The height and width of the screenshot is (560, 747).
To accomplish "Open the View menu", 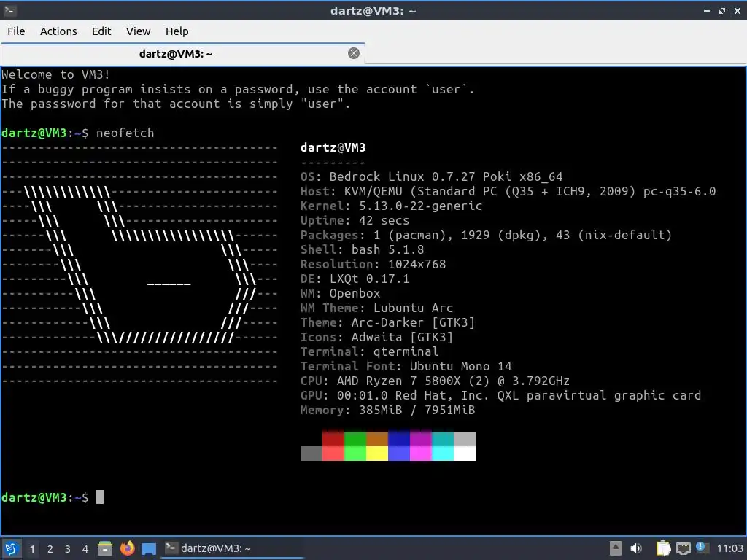I will 138,31.
